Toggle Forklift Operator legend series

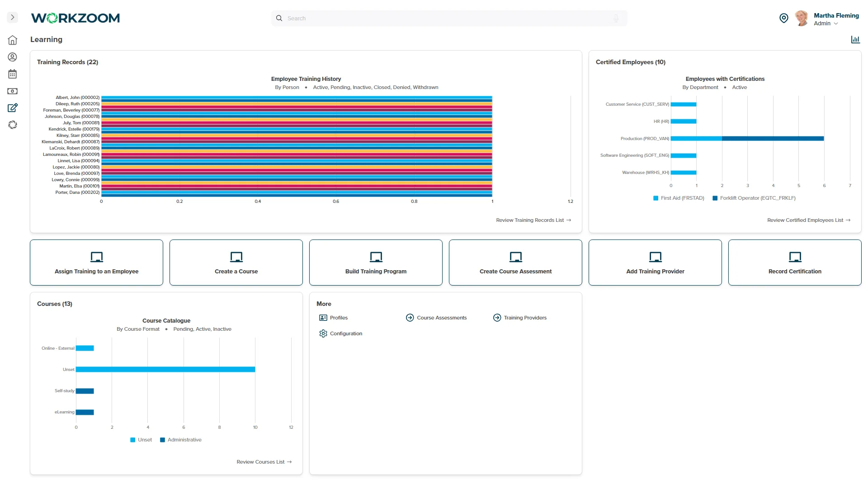point(754,198)
